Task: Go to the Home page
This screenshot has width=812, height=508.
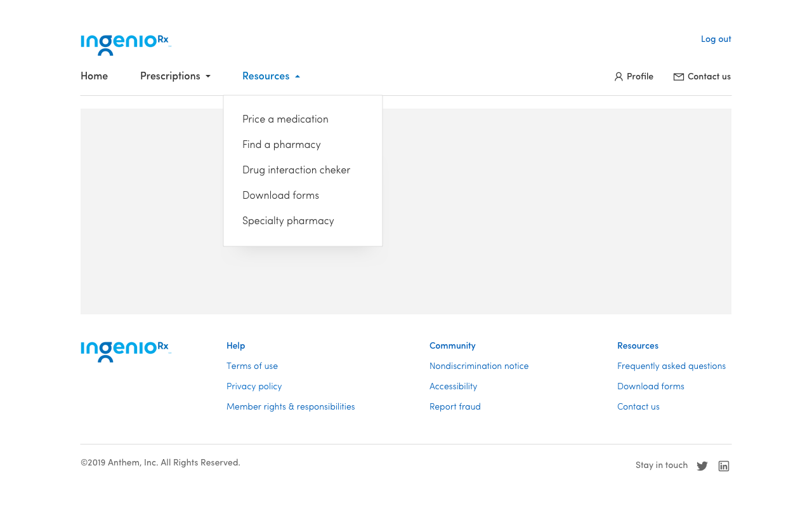Action: (x=94, y=76)
